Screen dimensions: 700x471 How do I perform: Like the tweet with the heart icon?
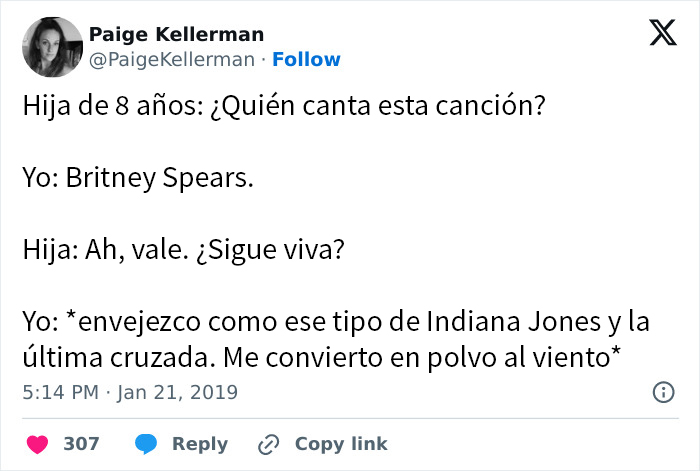pyautogui.click(x=36, y=443)
